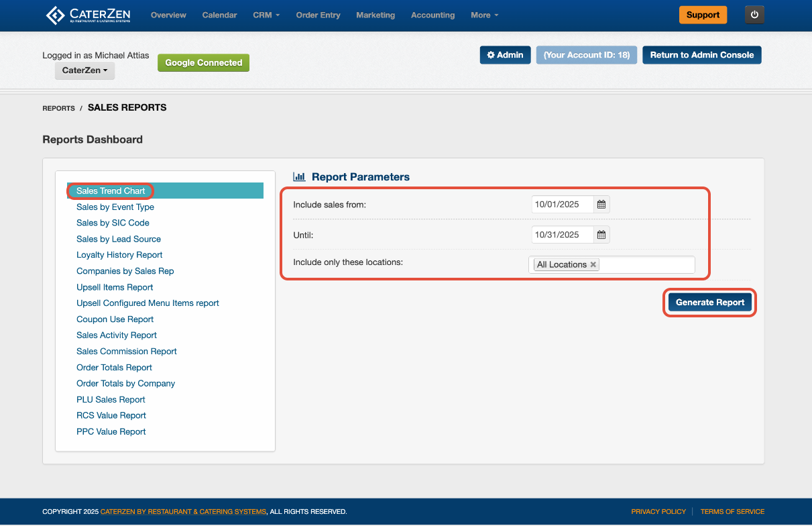Open the Marketing menu item
812x526 pixels.
(375, 15)
